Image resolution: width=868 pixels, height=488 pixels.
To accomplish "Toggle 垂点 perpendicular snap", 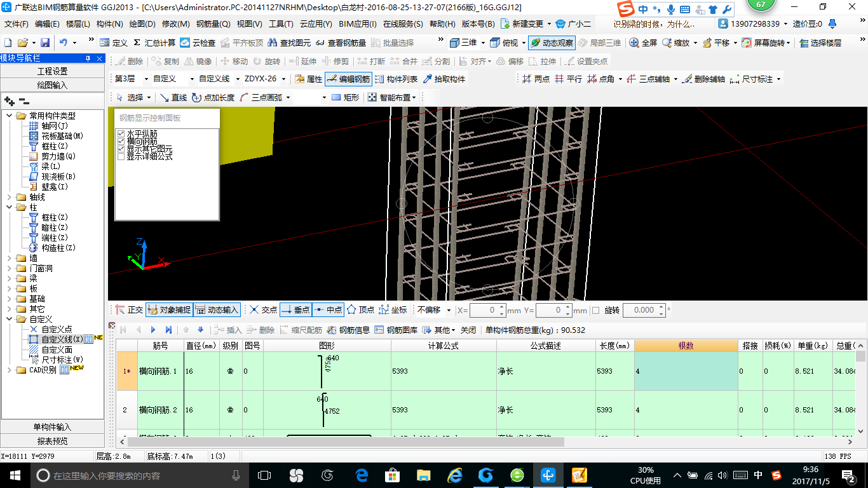I will [295, 310].
